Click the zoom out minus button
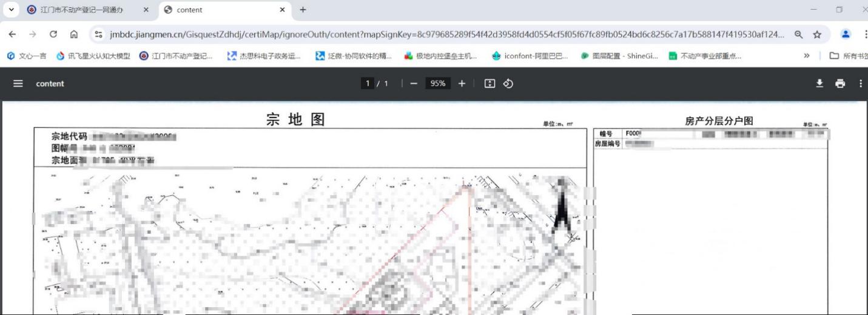Viewport: 868px width, 315px height. 414,84
